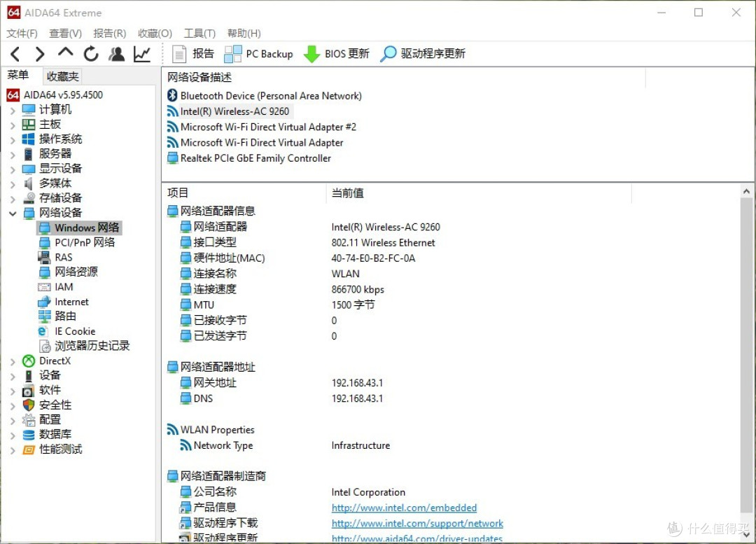
Task: Select RAS in the tree
Action: 56,258
